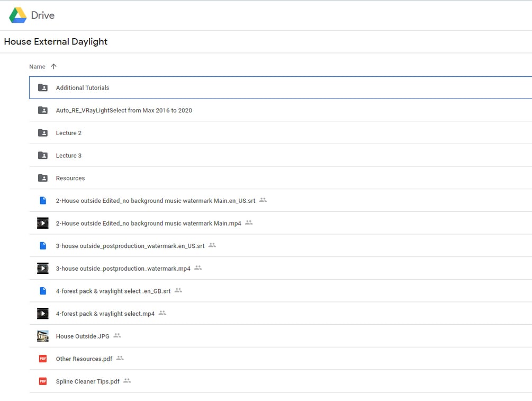Click the video icon for 4-forest pack & vraylight select.mp4
Viewport: 532px width, 401px height.
click(x=43, y=314)
